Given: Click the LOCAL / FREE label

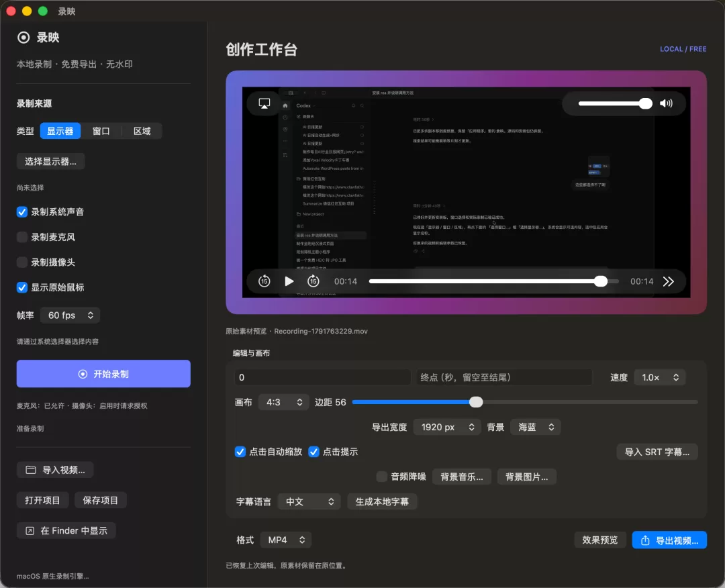Looking at the screenshot, I should pyautogui.click(x=683, y=49).
